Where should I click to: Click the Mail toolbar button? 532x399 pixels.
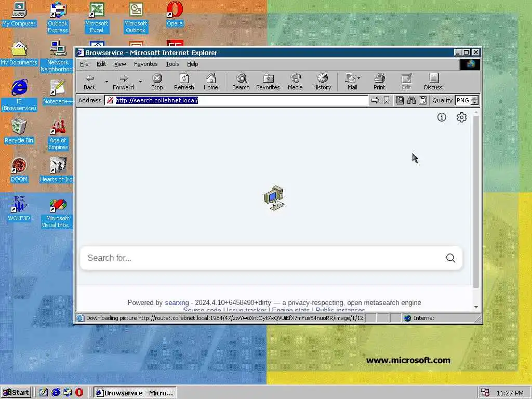351,82
